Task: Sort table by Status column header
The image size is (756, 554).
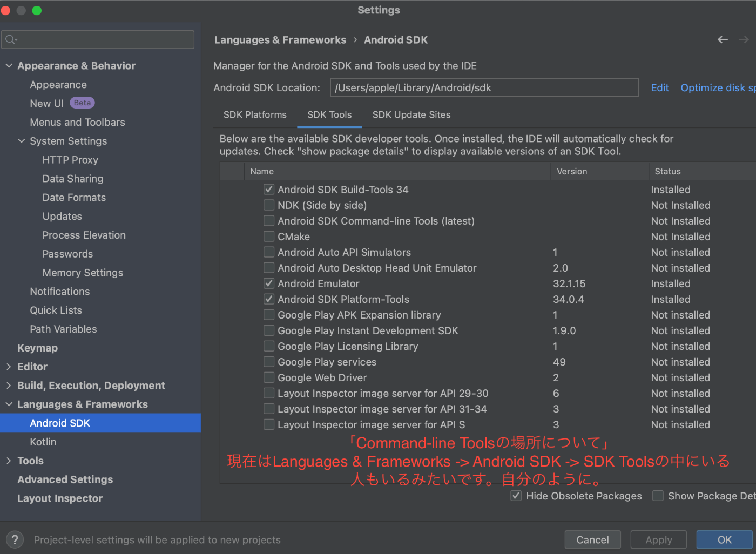Action: click(x=702, y=171)
